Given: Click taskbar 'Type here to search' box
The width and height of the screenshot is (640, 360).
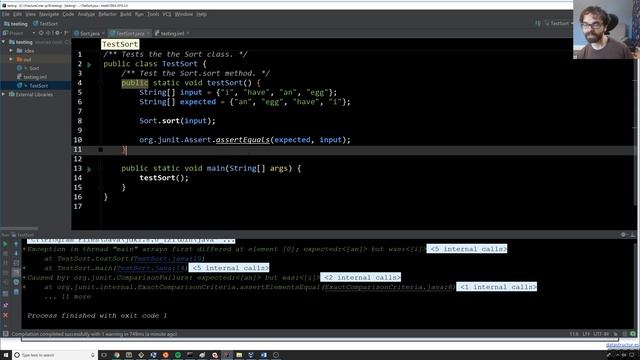Looking at the screenshot, I should [x=54, y=355].
